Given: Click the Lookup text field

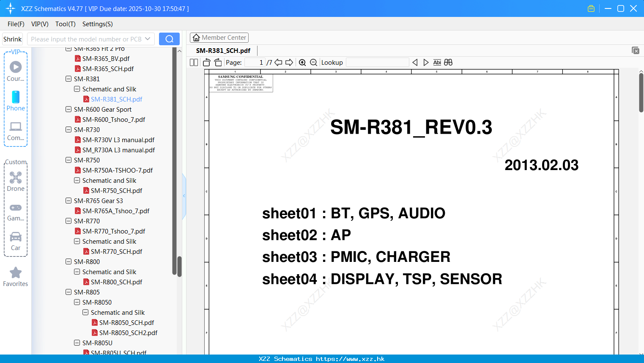Looking at the screenshot, I should [x=378, y=62].
